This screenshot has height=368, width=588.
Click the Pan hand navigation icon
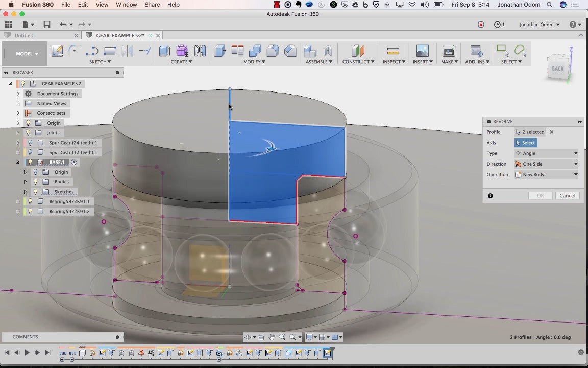pyautogui.click(x=272, y=337)
